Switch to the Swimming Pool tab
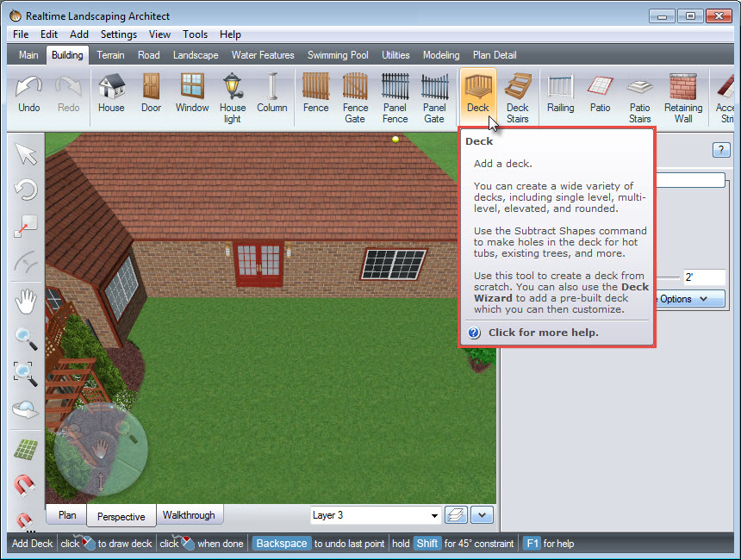741x560 pixels. [338, 55]
